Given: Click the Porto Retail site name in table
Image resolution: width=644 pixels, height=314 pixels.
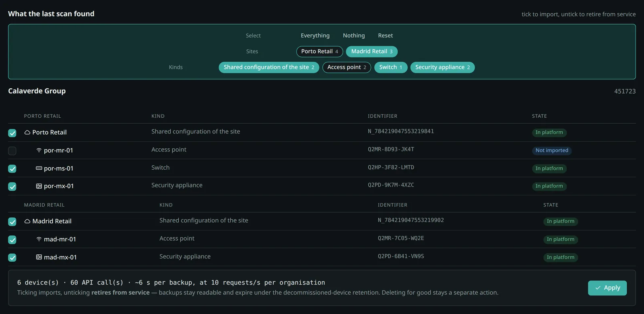Looking at the screenshot, I should coord(50,133).
